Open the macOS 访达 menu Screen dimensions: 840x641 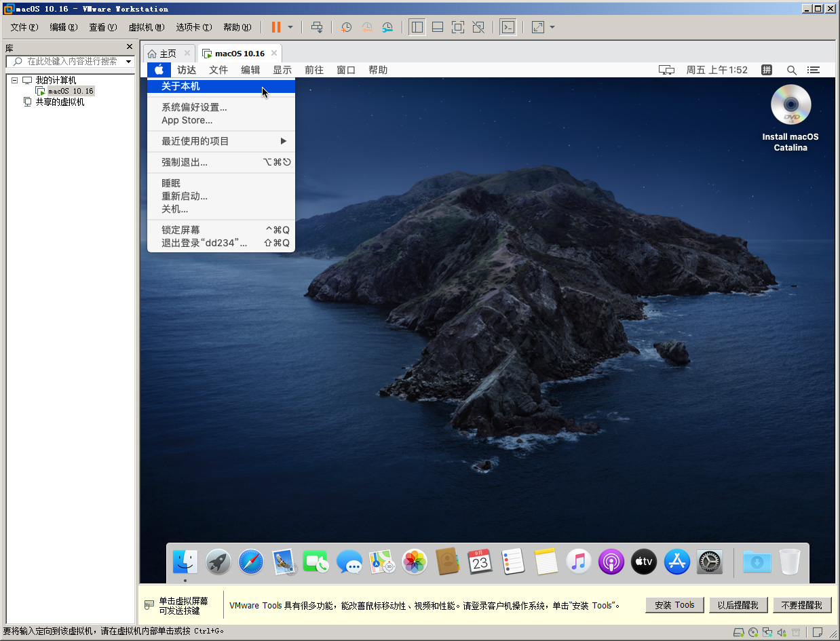[x=187, y=70]
